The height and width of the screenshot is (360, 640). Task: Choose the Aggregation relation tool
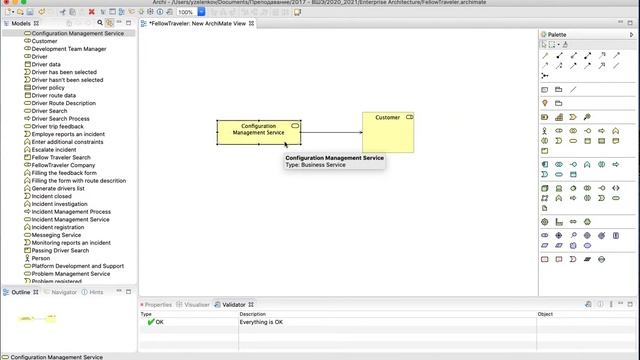click(x=573, y=55)
